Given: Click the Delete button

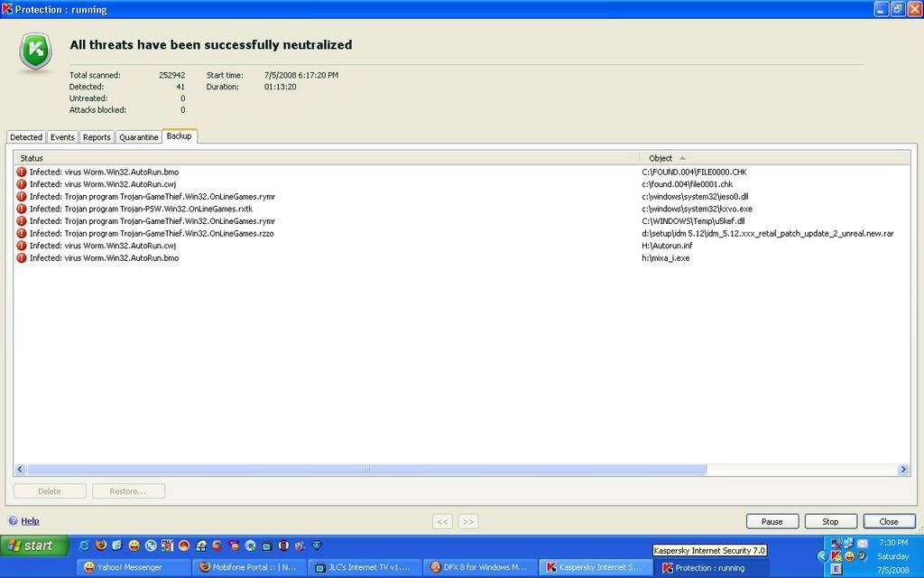Looking at the screenshot, I should [x=50, y=490].
